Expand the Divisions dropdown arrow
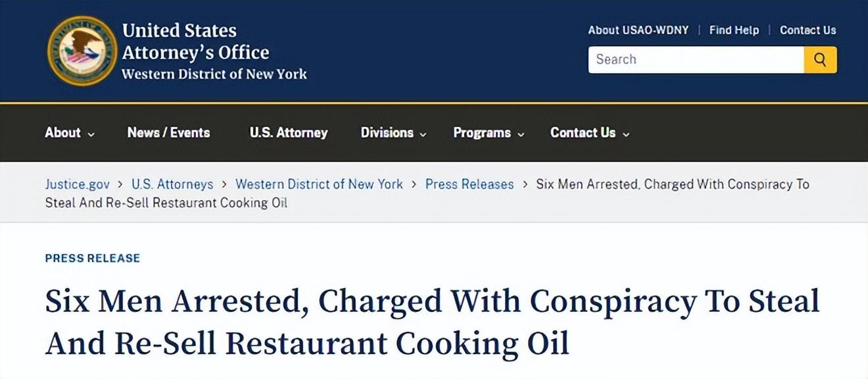The width and height of the screenshot is (868, 379). (x=423, y=134)
